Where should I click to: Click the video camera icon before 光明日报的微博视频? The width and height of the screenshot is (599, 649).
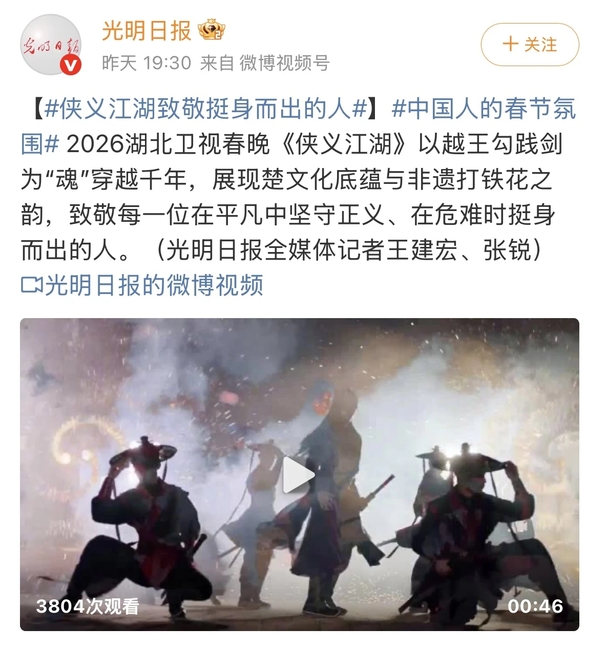pos(31,285)
